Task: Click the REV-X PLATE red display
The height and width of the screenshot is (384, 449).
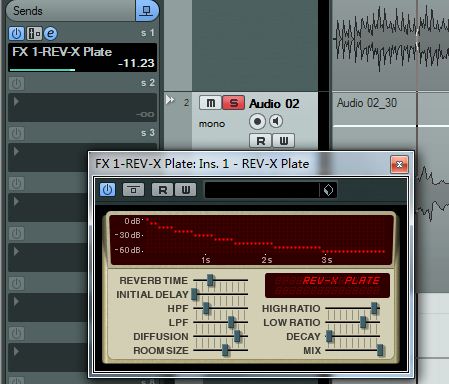Action: [327, 286]
